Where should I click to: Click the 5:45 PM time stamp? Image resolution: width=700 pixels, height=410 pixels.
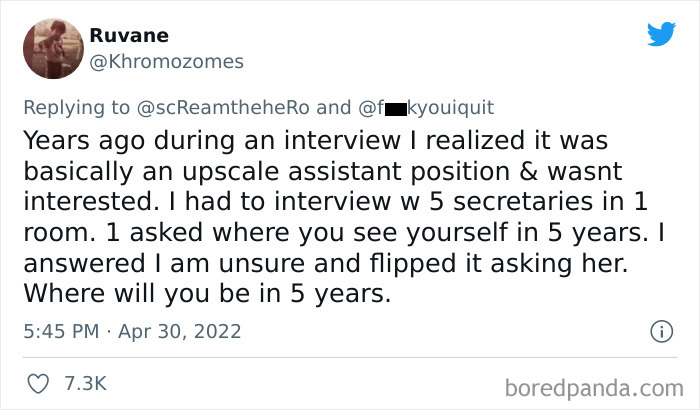[57, 330]
